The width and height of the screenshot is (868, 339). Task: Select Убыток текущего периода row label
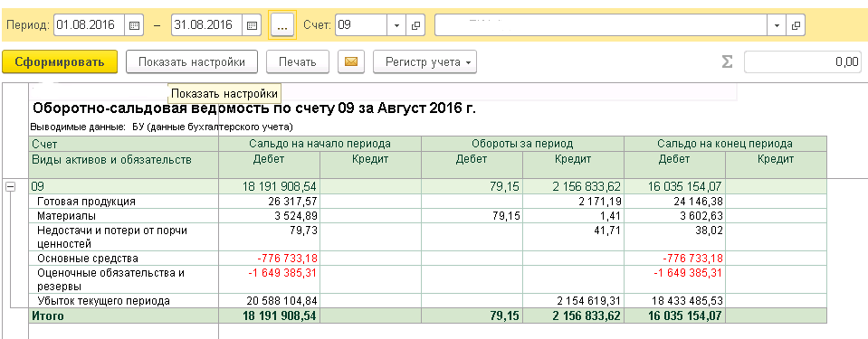coord(103,301)
